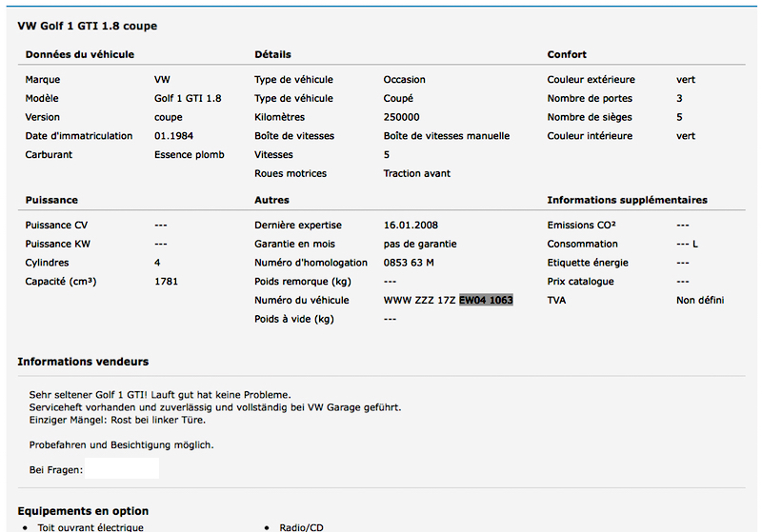Screen dimensions: 762x532
Task: Select 'Boîte de vitesses manuelle' value
Action: coord(447,136)
